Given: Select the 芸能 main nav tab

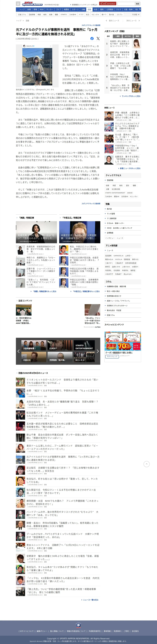Looking at the screenshot, I should point(89,10).
